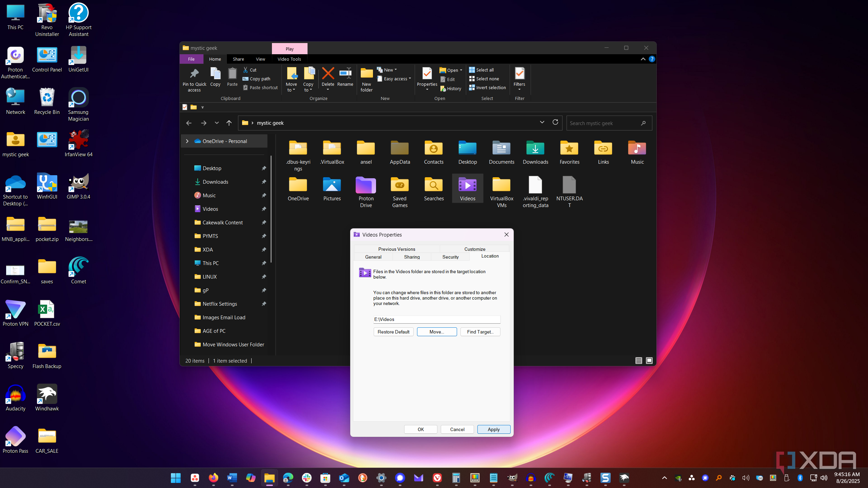Select the Saved Games folder

click(x=400, y=192)
